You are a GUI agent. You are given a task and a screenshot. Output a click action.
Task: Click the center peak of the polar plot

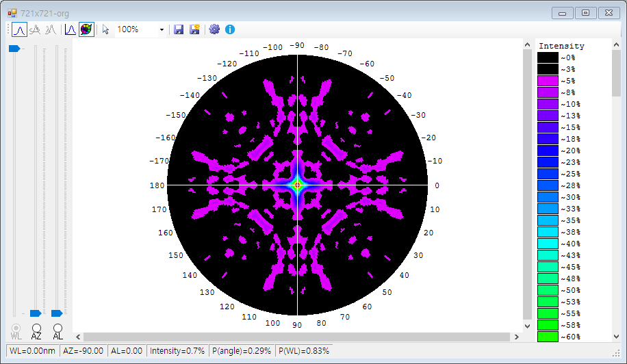[297, 185]
